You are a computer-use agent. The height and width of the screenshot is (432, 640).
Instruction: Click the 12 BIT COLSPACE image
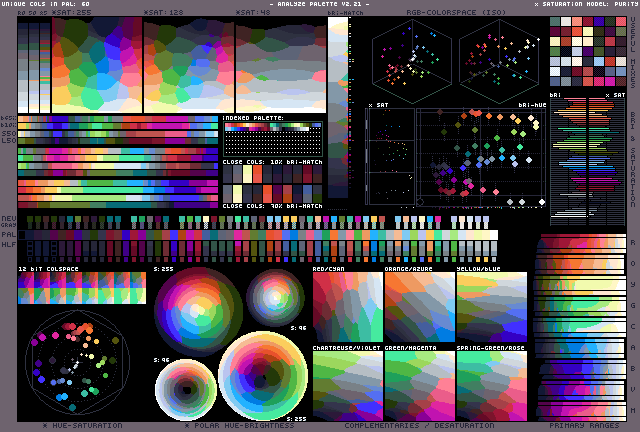(82, 288)
